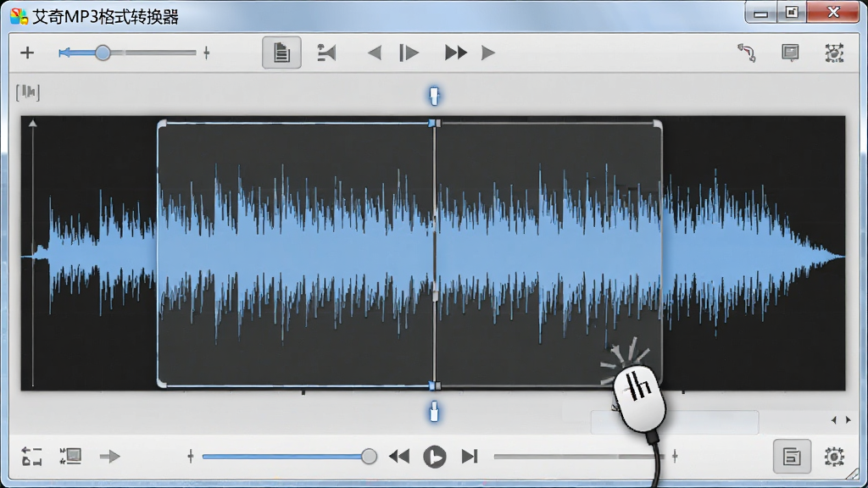Click the selection-brackets icon at bottom left
The image size is (868, 488).
click(x=32, y=457)
